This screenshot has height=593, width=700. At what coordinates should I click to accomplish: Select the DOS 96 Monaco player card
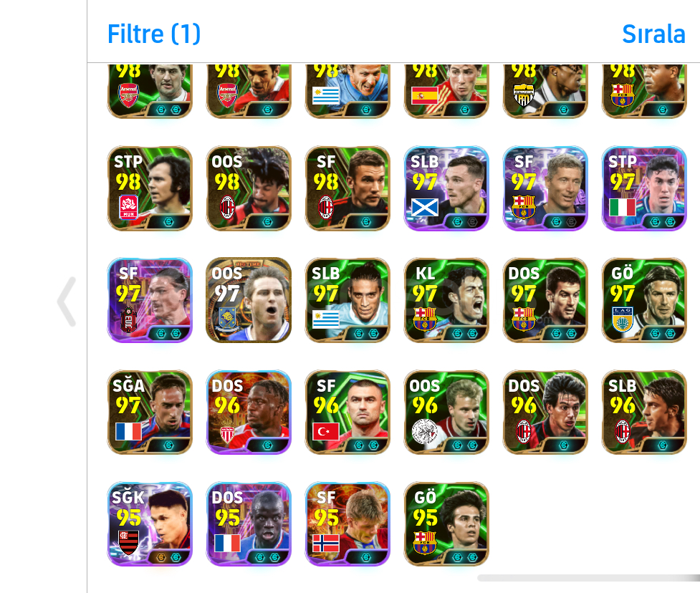coord(249,412)
